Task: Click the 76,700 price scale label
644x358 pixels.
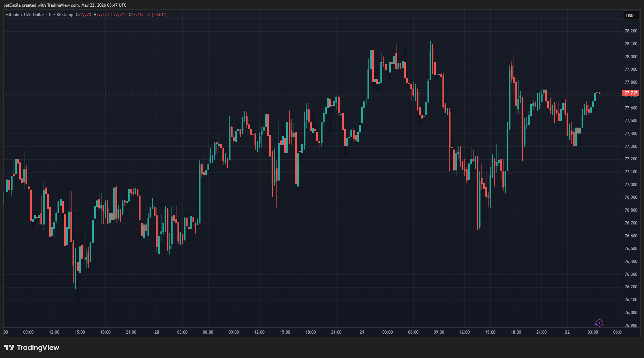Action: point(631,223)
